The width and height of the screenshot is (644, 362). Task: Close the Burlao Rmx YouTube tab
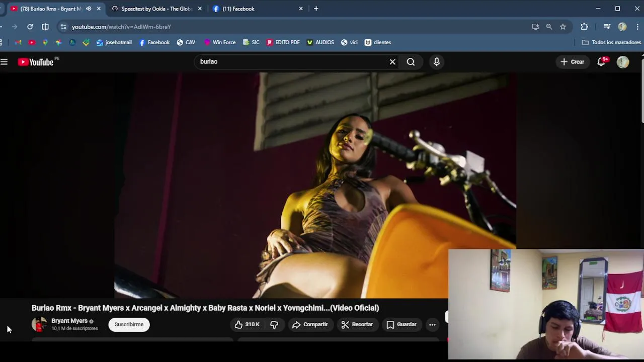coord(99,9)
